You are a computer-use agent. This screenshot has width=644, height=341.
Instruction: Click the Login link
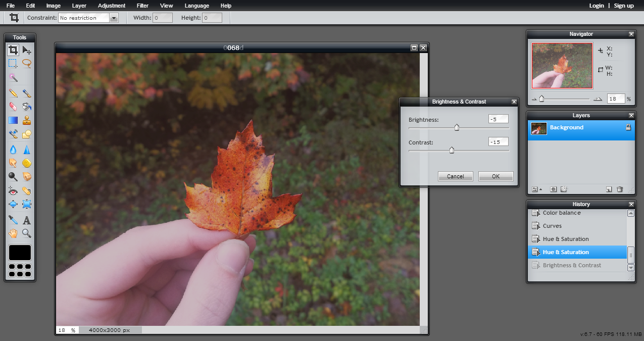tap(597, 6)
